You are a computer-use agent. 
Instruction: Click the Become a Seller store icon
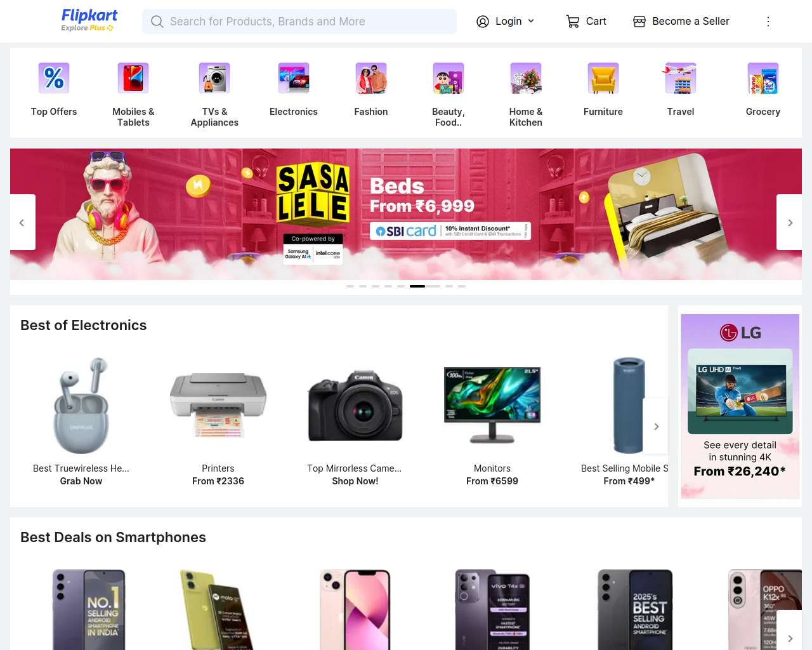coord(639,22)
